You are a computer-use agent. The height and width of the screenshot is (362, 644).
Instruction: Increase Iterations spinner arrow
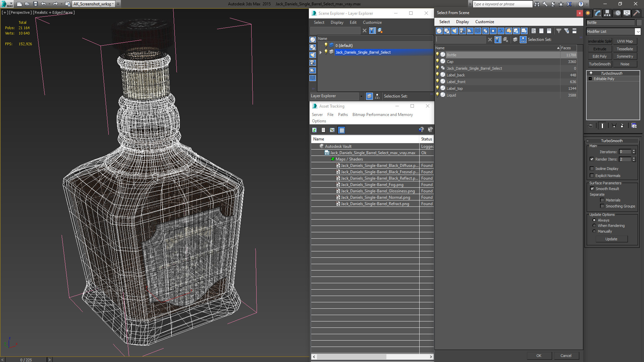[634, 150]
